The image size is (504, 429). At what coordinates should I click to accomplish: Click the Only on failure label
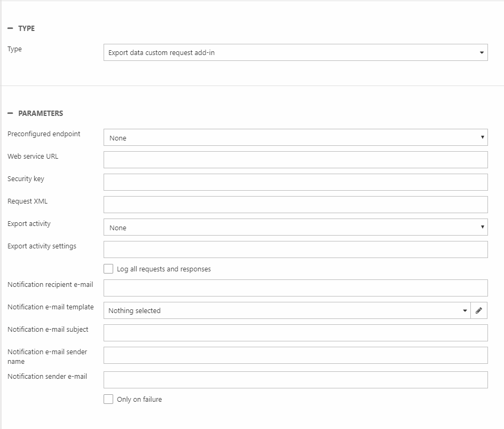[139, 400]
